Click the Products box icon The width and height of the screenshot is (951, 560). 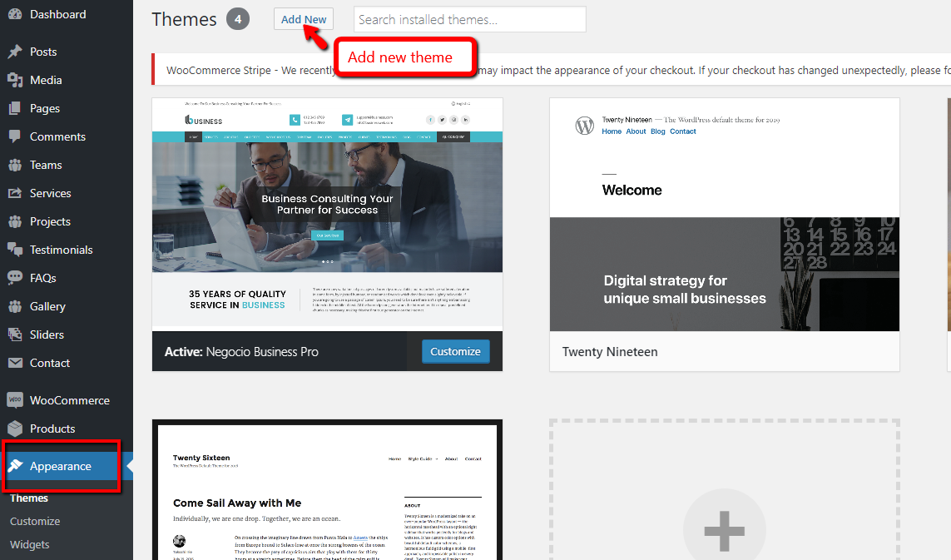tap(15, 429)
